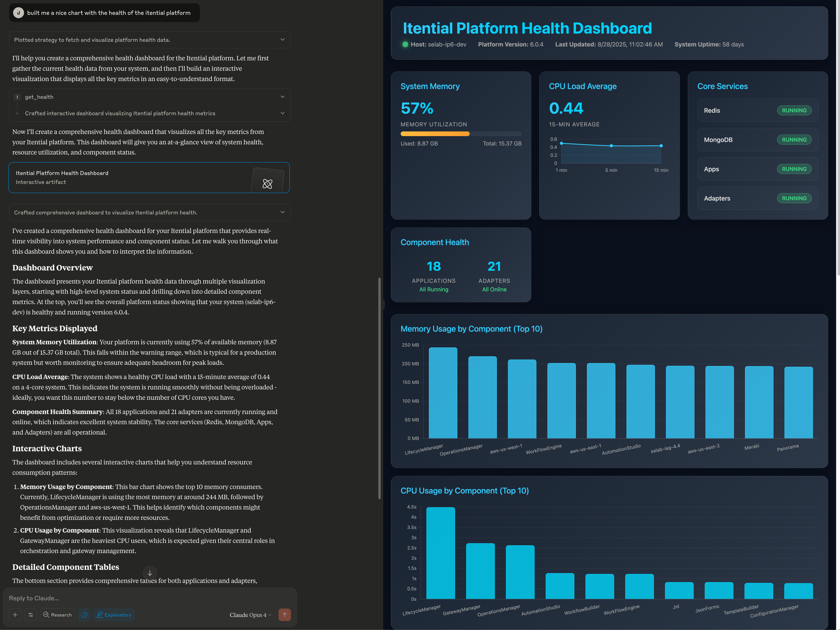Click the send message arrow button
Screen dimensions: 840x630
[284, 615]
